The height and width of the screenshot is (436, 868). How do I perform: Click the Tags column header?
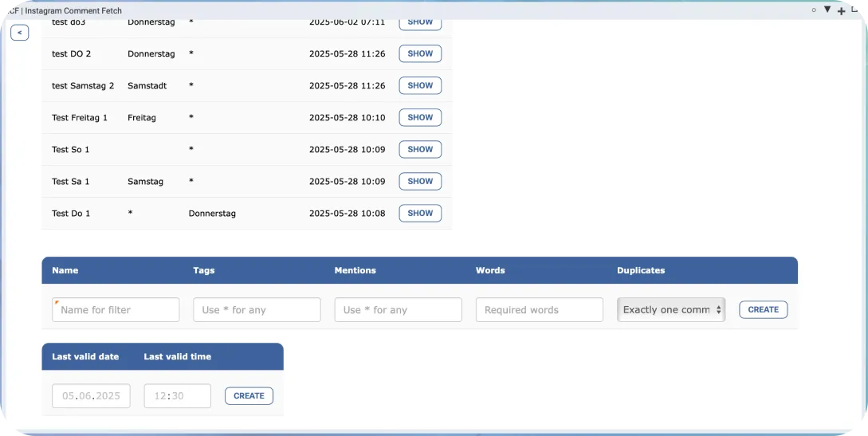point(204,270)
